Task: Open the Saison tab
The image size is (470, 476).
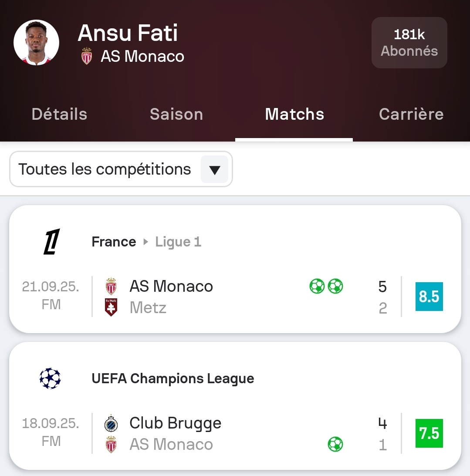Action: pos(176,114)
